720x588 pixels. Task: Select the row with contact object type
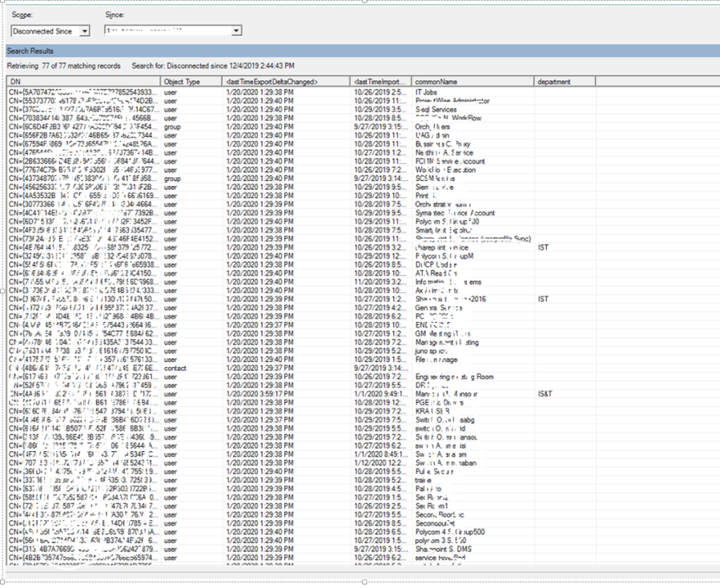tap(175, 369)
